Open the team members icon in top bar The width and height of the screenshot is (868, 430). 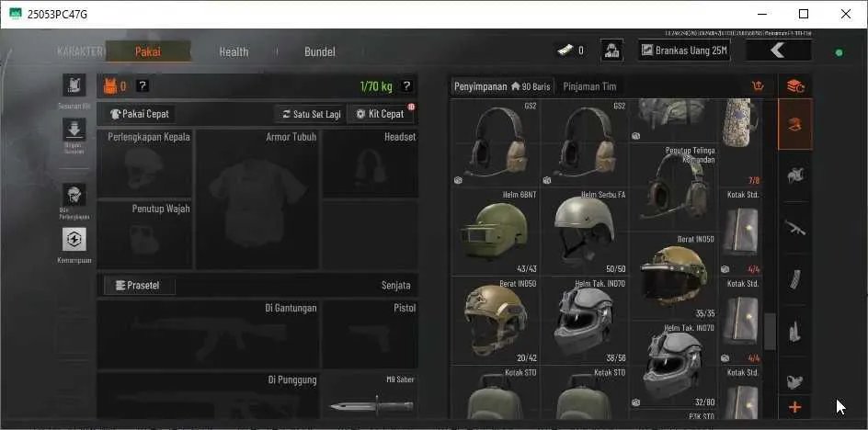[x=611, y=51]
